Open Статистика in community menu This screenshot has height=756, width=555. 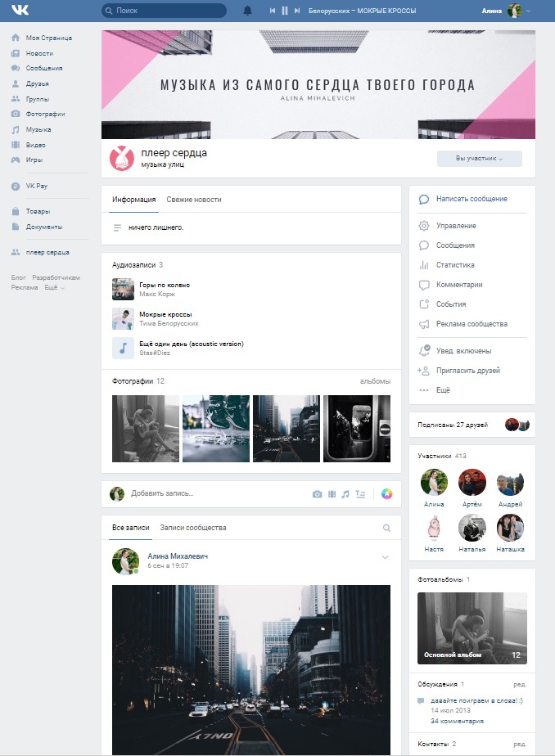[x=455, y=265]
